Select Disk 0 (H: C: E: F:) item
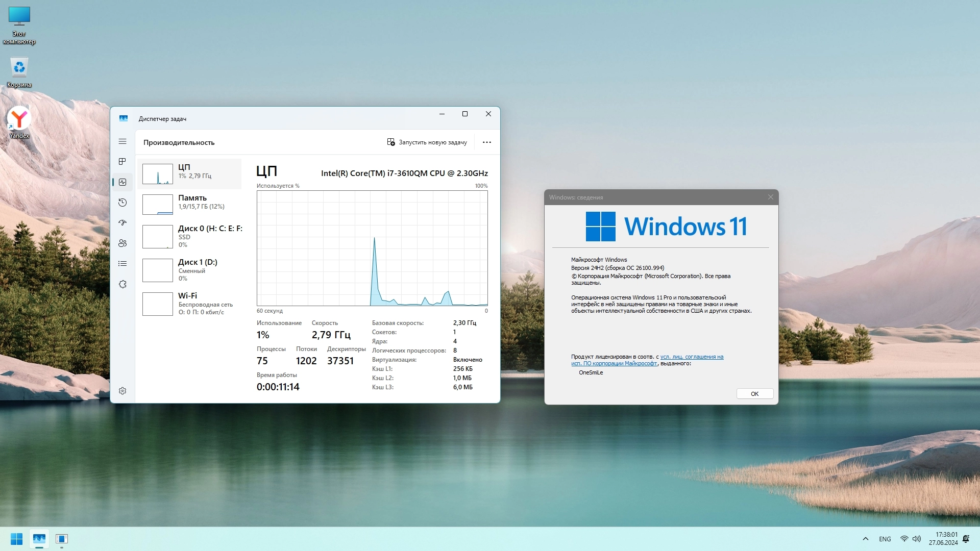Screen dimensions: 980x551 click(192, 236)
